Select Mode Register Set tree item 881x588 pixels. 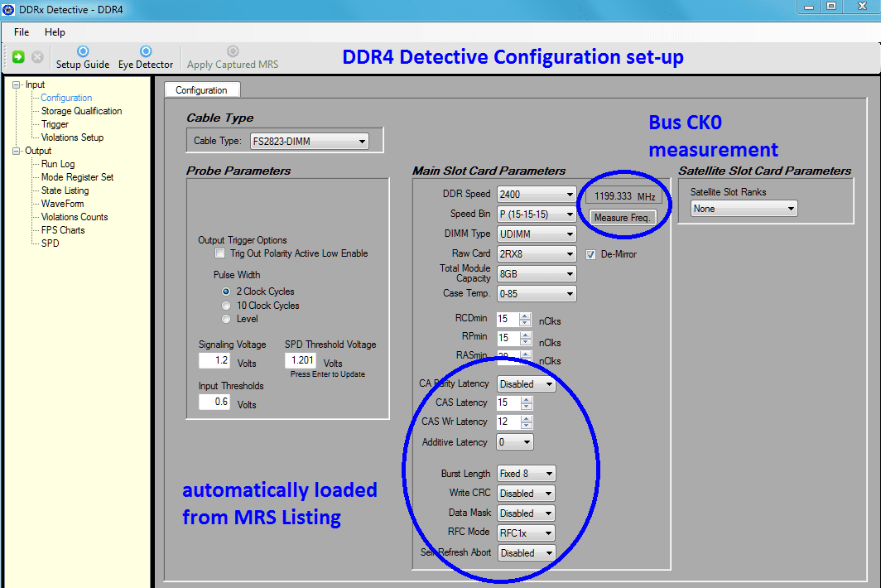click(77, 177)
